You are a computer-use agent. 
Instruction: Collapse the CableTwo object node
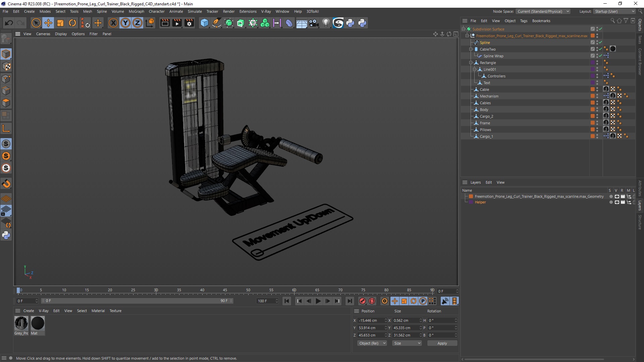(471, 49)
